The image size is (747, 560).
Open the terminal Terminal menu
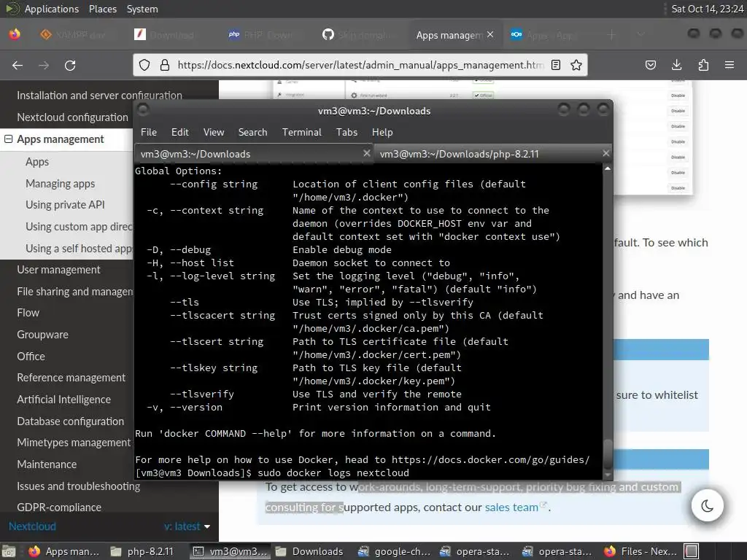coord(301,132)
